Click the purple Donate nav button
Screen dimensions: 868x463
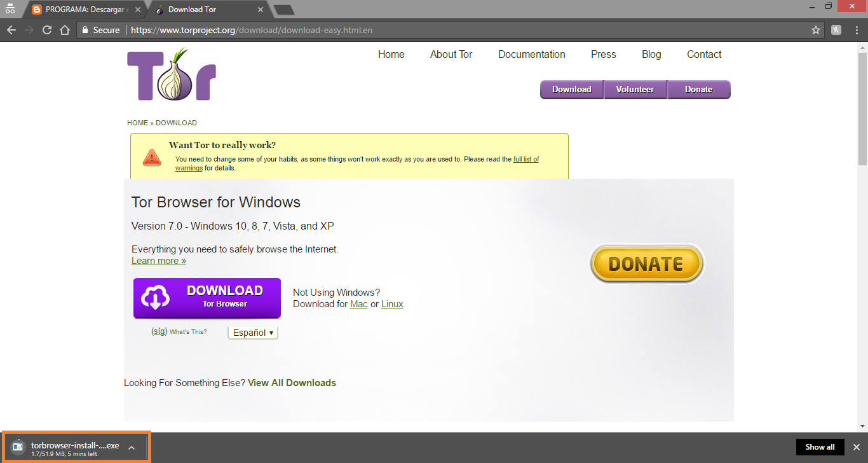click(699, 90)
